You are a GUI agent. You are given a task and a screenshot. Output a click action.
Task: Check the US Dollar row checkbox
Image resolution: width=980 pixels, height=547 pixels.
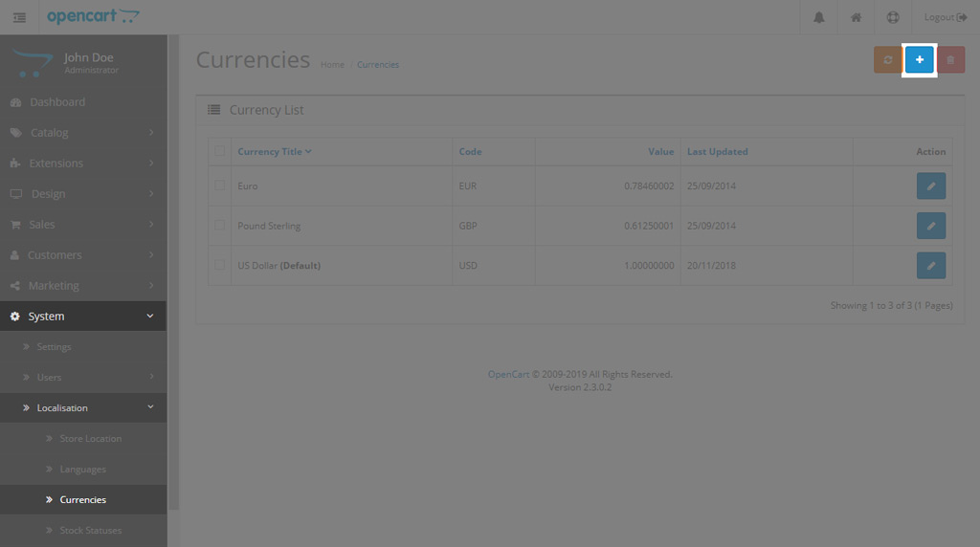pos(219,266)
